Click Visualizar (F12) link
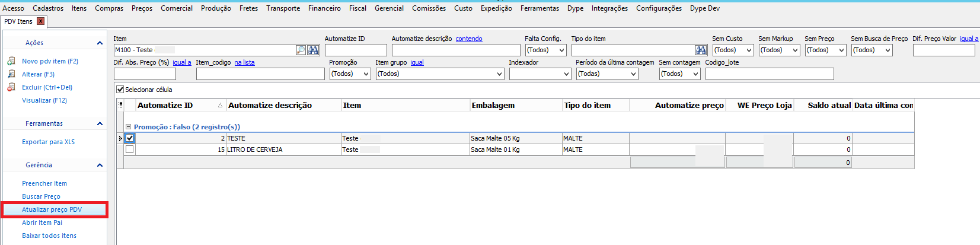The width and height of the screenshot is (980, 245). tap(44, 100)
